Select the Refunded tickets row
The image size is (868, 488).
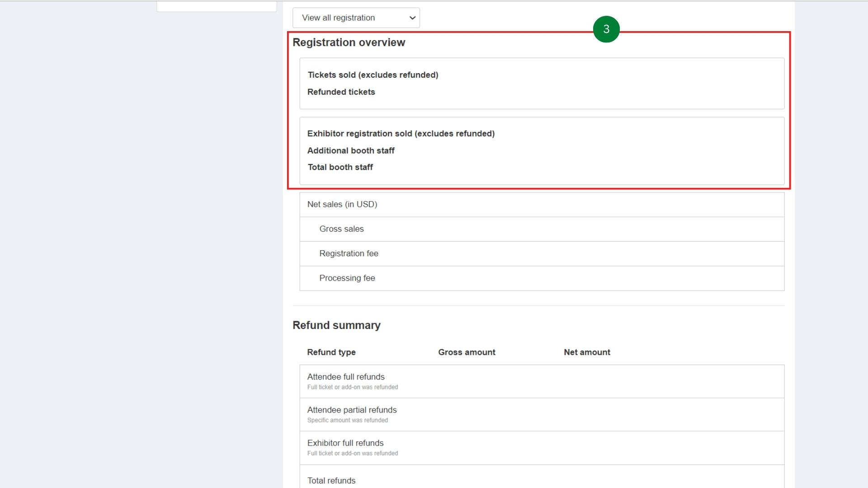[341, 92]
